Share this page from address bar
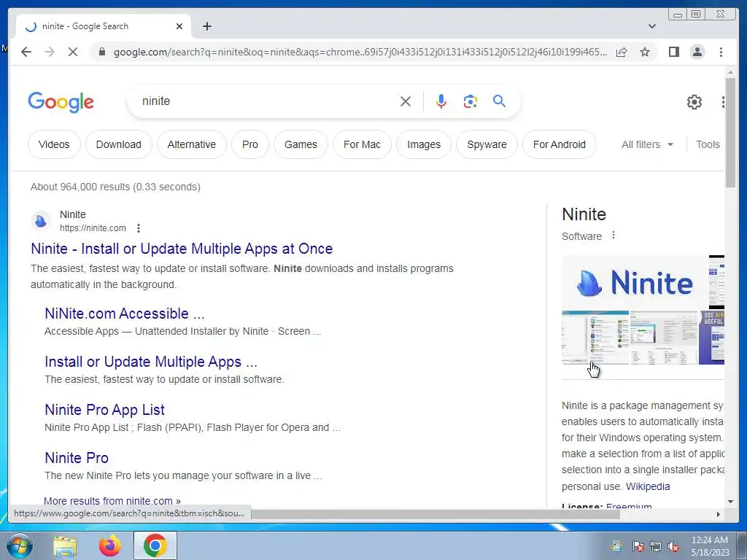 [622, 52]
